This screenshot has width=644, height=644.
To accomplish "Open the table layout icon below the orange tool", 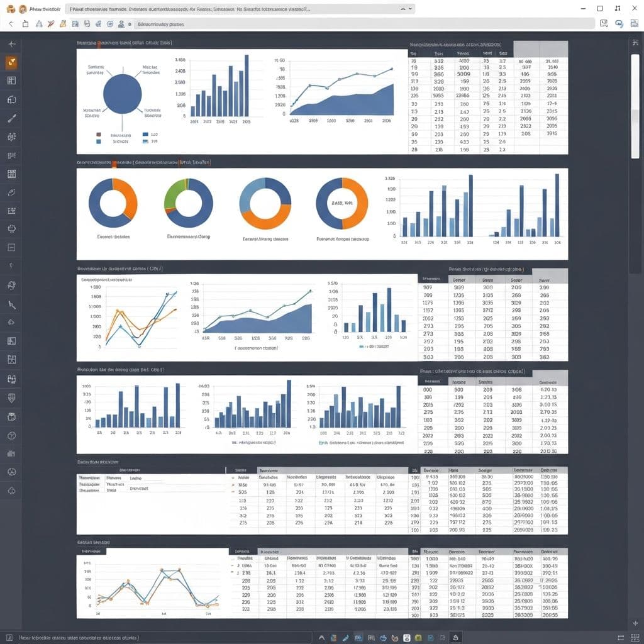I will click(11, 80).
